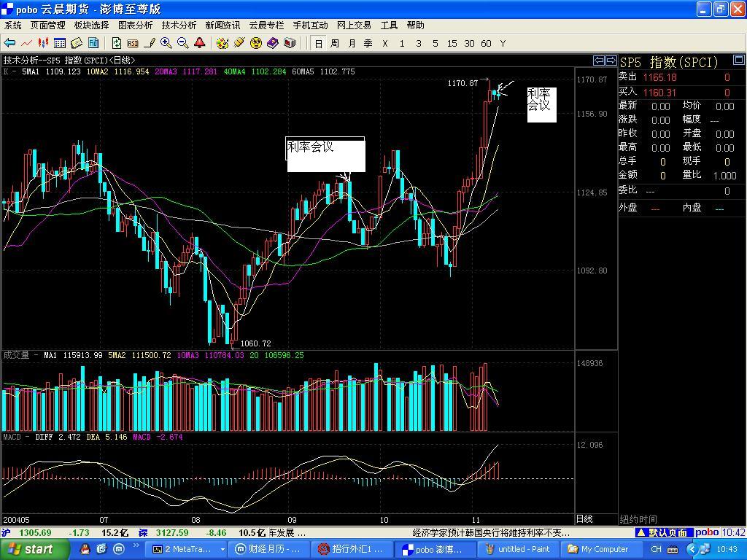Select the daily 日 period toggle
The image size is (747, 560).
tap(319, 43)
